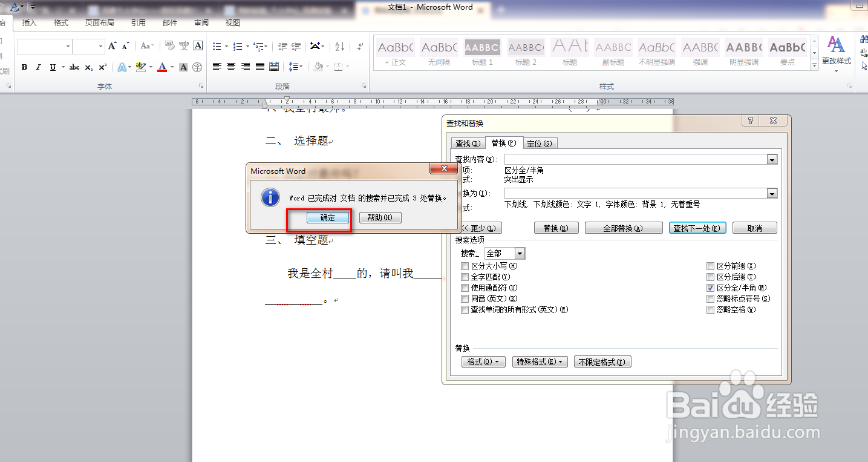Open change case Aa dropdown
The width and height of the screenshot is (868, 462).
147,46
